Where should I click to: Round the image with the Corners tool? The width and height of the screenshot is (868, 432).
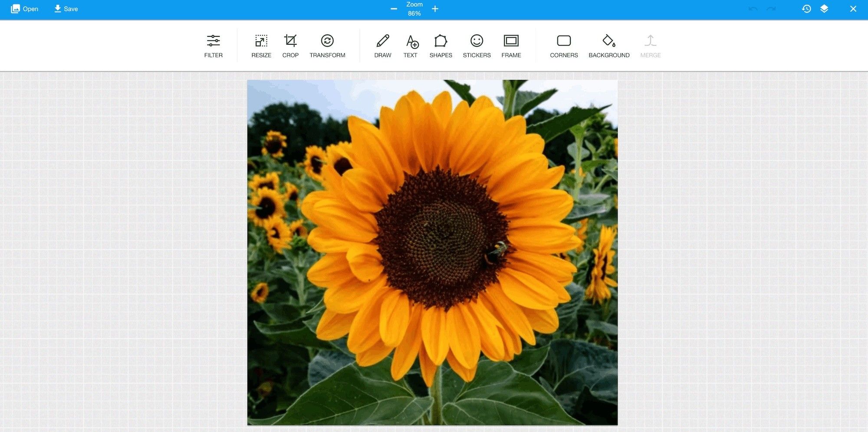(564, 46)
